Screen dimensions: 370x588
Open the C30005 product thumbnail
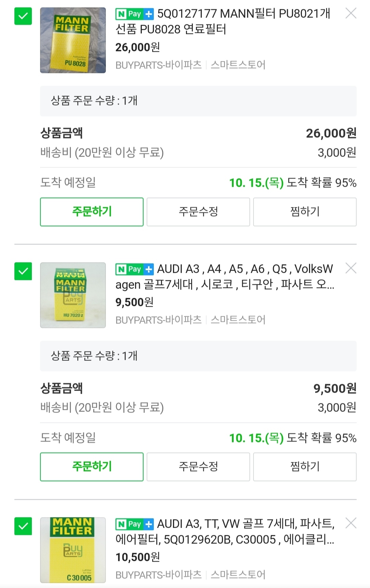coord(73,550)
